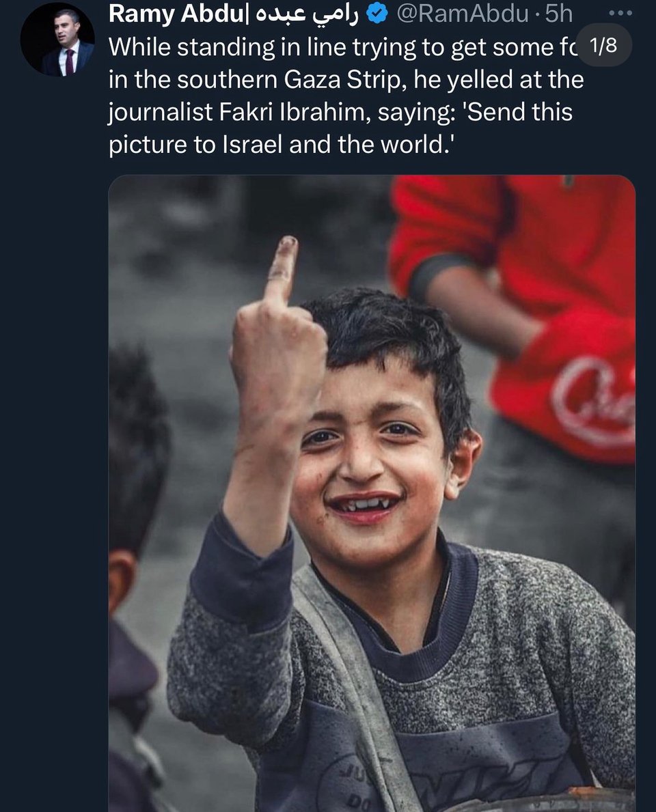656x812 pixels.
Task: Click the text "picture to Israel and the world."
Action: [280, 145]
